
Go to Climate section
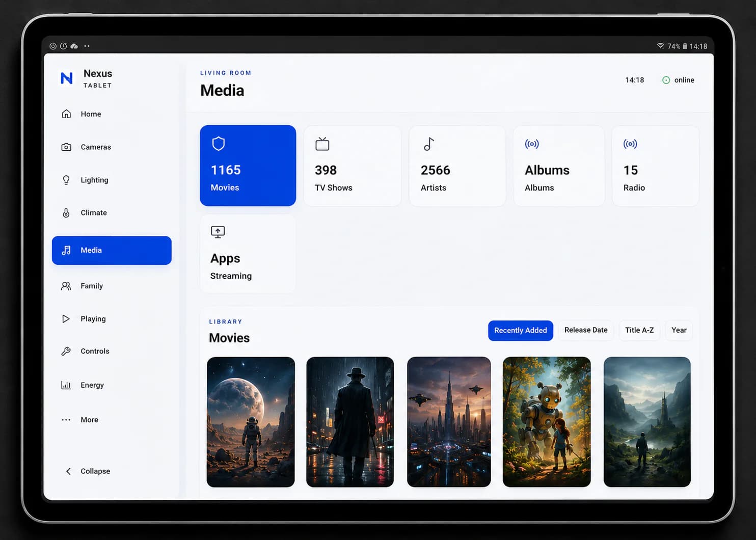pos(112,212)
